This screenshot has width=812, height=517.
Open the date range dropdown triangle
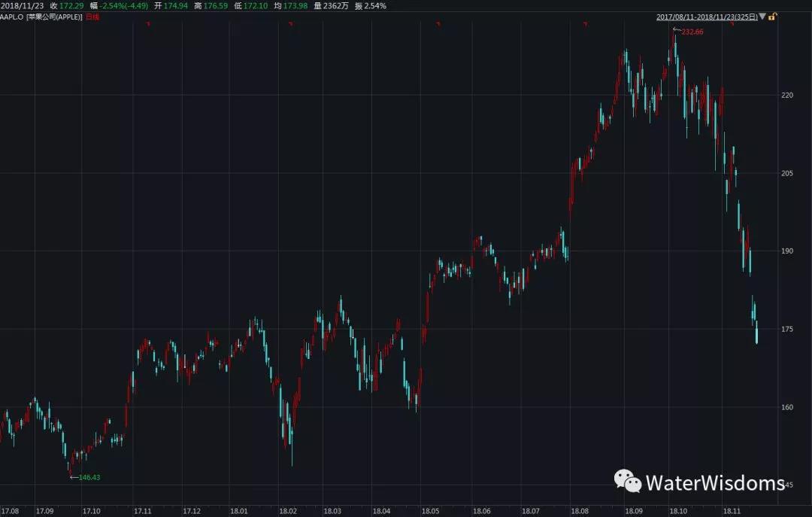point(762,16)
